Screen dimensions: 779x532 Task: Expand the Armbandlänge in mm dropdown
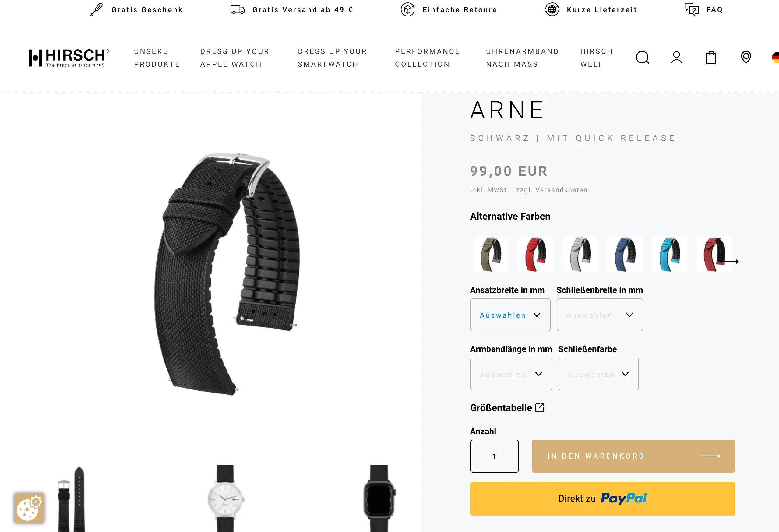point(511,374)
